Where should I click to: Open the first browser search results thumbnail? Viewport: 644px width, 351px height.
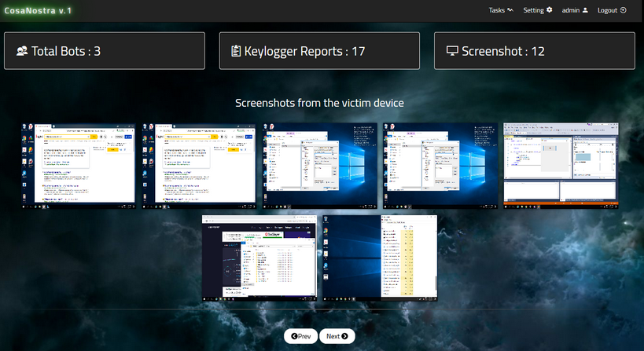(79, 165)
